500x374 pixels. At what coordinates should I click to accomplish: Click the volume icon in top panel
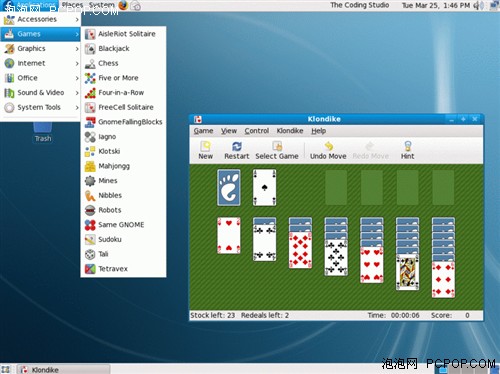[478, 5]
